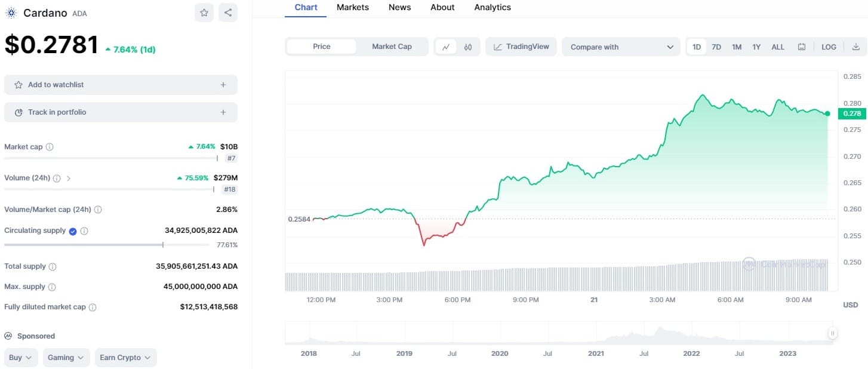
Task: Switch to the line chart icon
Action: click(446, 47)
